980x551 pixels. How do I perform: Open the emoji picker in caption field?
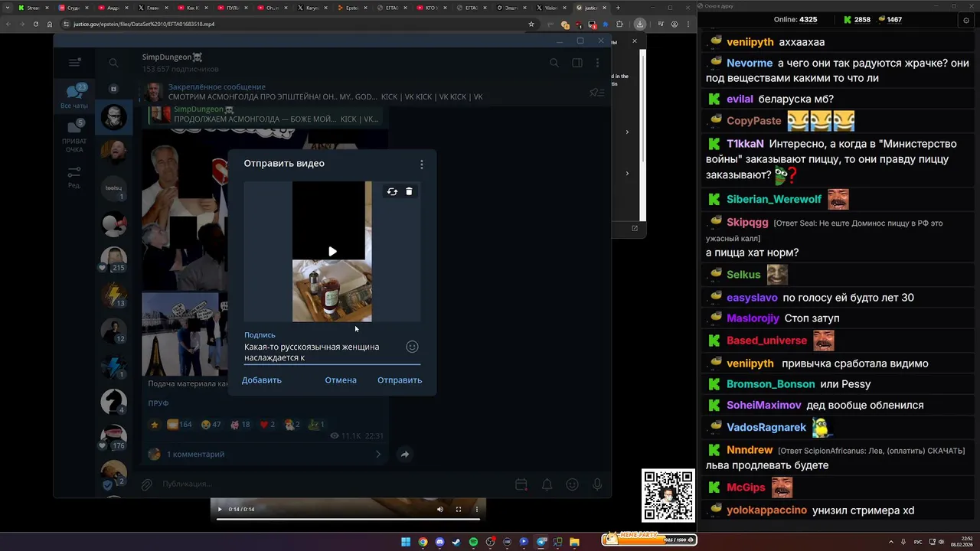pos(412,347)
